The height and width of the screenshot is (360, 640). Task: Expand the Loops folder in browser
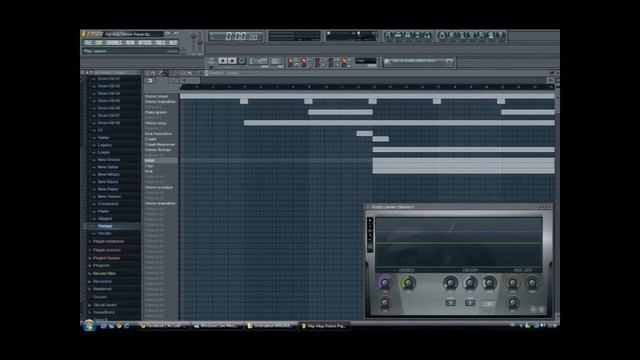click(104, 152)
